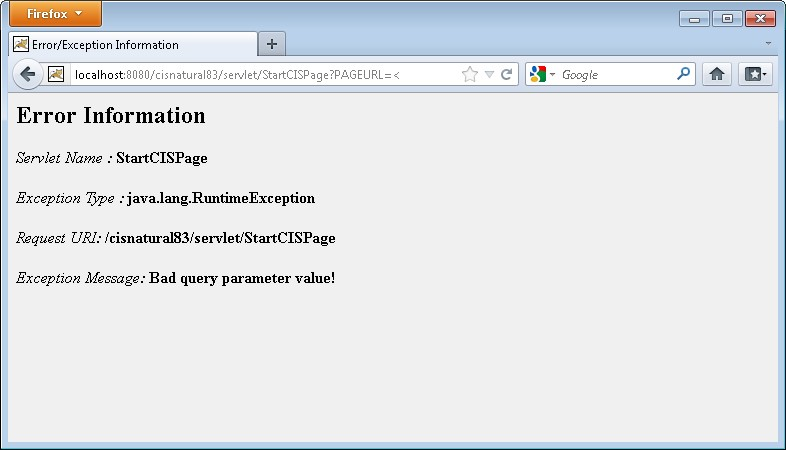Go back with the back arrow button
786x450 pixels.
pos(28,75)
